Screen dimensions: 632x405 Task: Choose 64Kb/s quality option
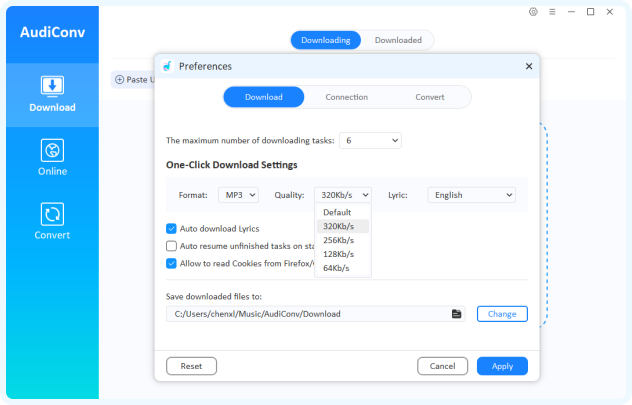tap(343, 268)
